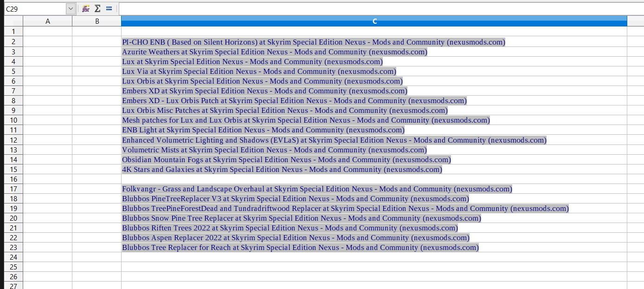Open the Embers XD at Skyrim link
Viewport: 644px width, 289px height.
(265, 91)
